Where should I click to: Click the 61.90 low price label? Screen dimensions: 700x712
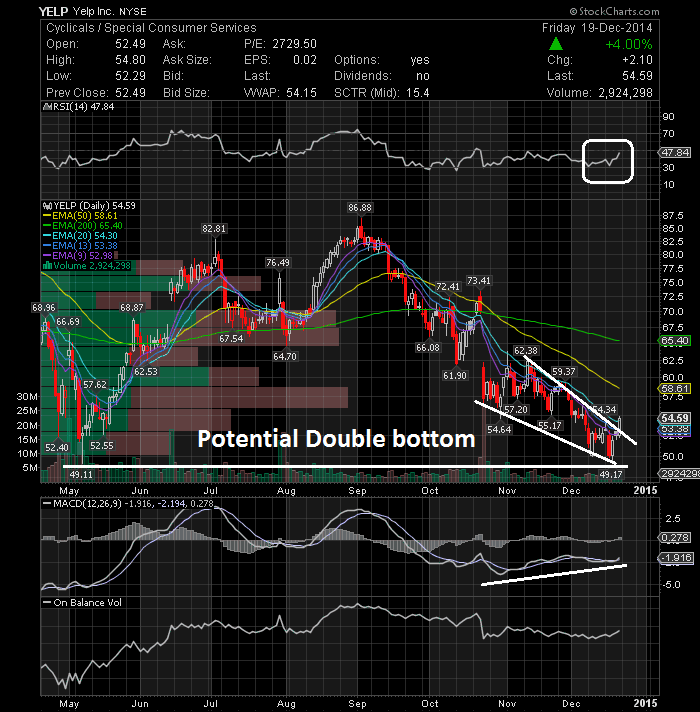pyautogui.click(x=454, y=376)
